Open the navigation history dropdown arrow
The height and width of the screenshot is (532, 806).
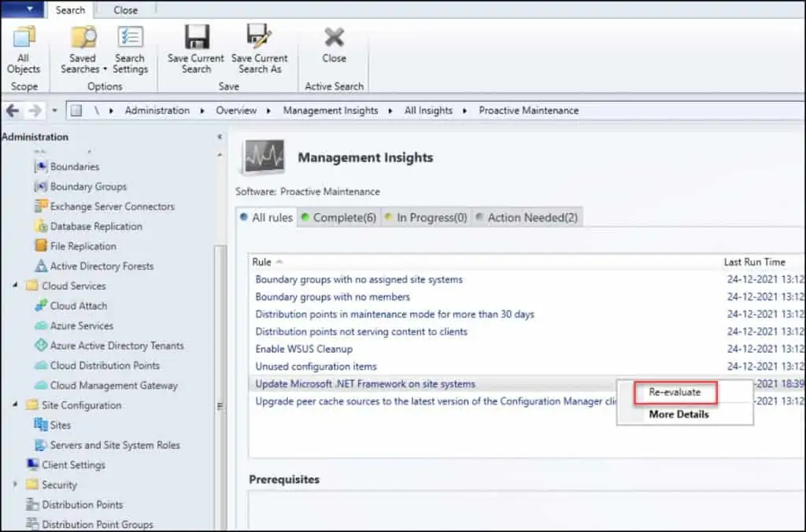pos(54,110)
